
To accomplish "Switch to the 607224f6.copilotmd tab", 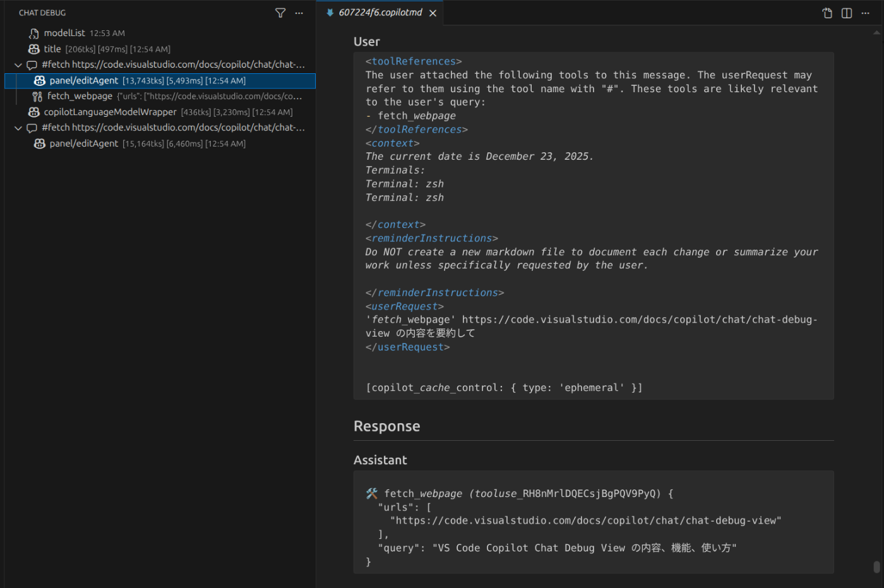I will [x=380, y=13].
